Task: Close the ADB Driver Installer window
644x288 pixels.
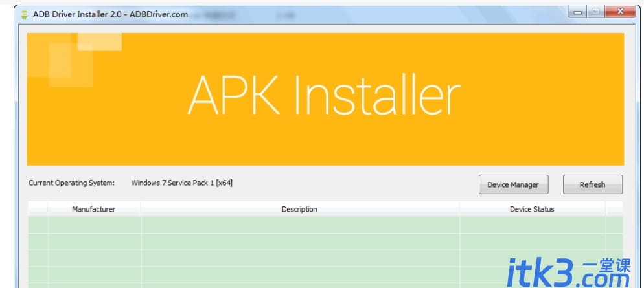Action: pos(620,12)
